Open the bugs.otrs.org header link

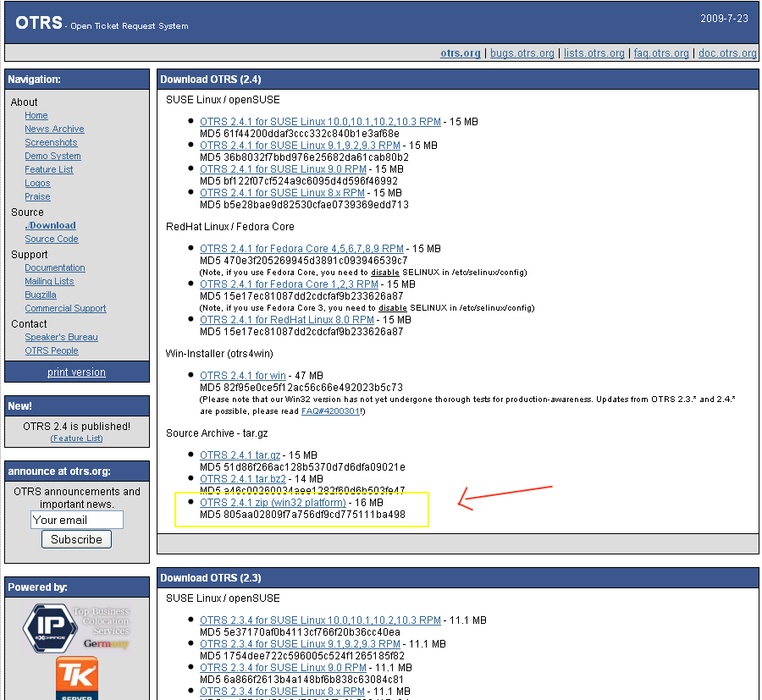[x=522, y=53]
